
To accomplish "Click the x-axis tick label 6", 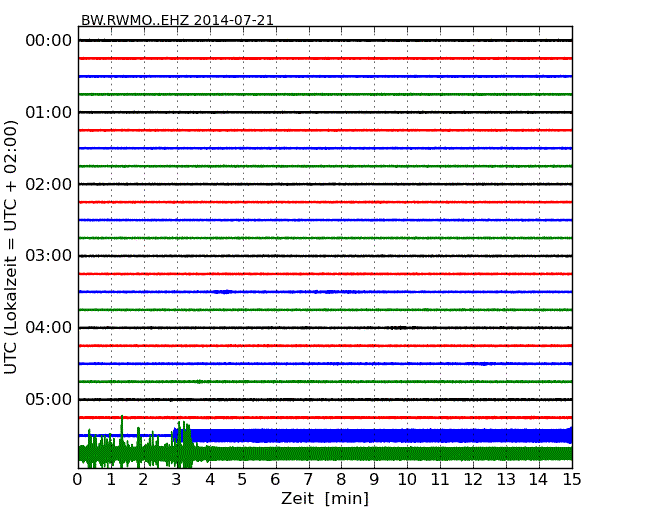I will [x=275, y=480].
